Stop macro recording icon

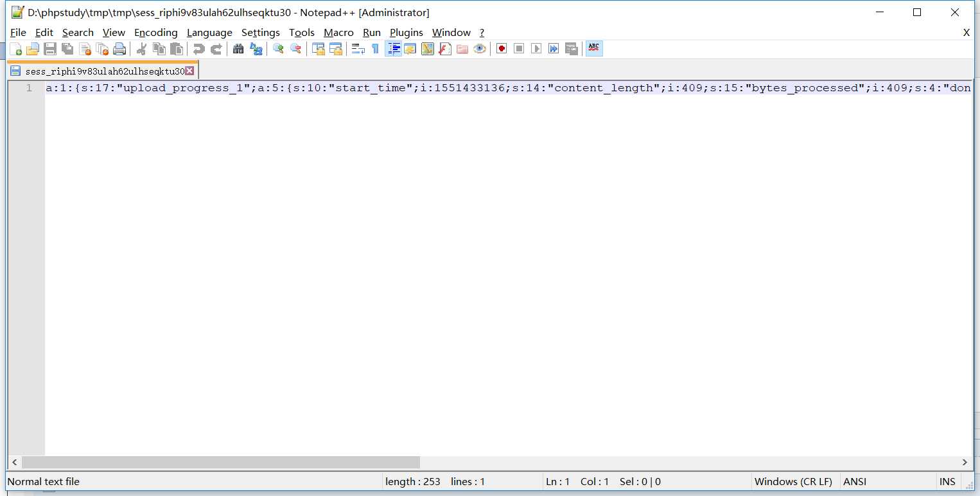coord(519,49)
